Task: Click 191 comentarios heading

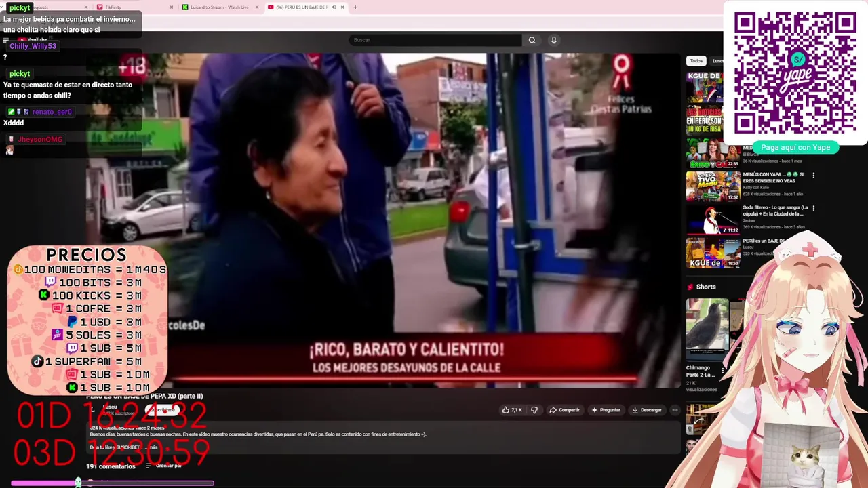Action: 111,466
